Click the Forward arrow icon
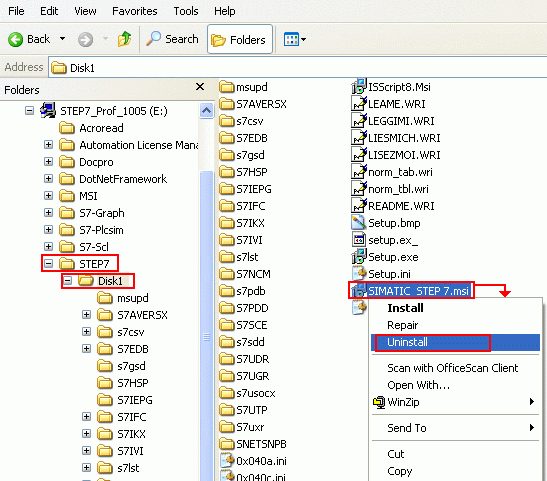 coord(85,39)
